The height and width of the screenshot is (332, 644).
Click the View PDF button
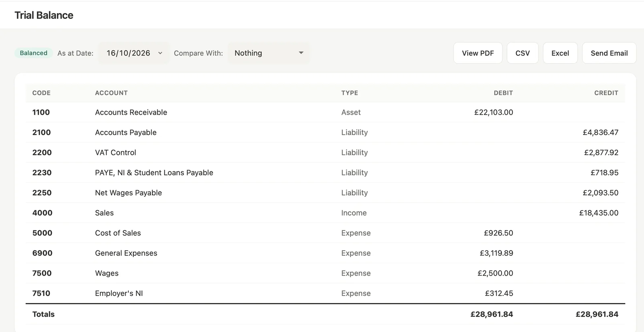click(478, 53)
